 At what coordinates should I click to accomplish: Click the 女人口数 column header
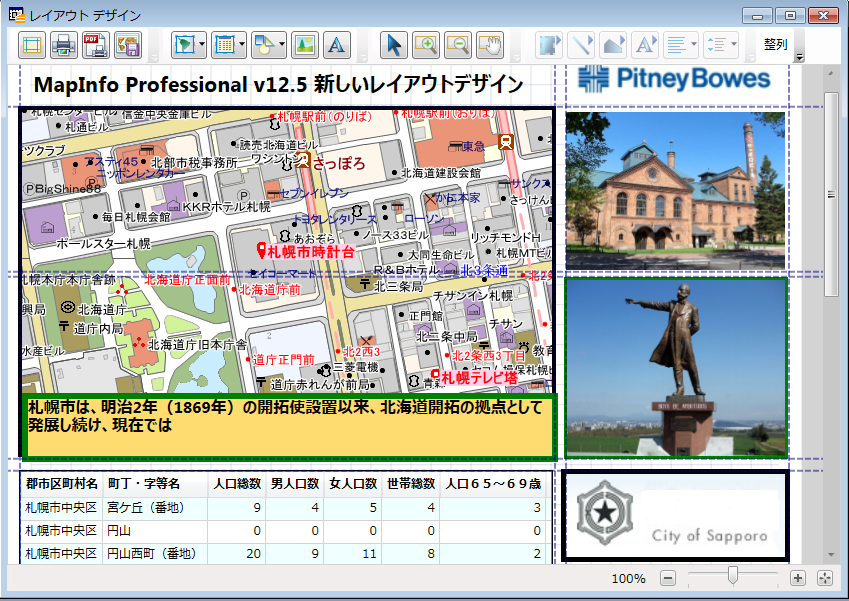click(x=353, y=484)
